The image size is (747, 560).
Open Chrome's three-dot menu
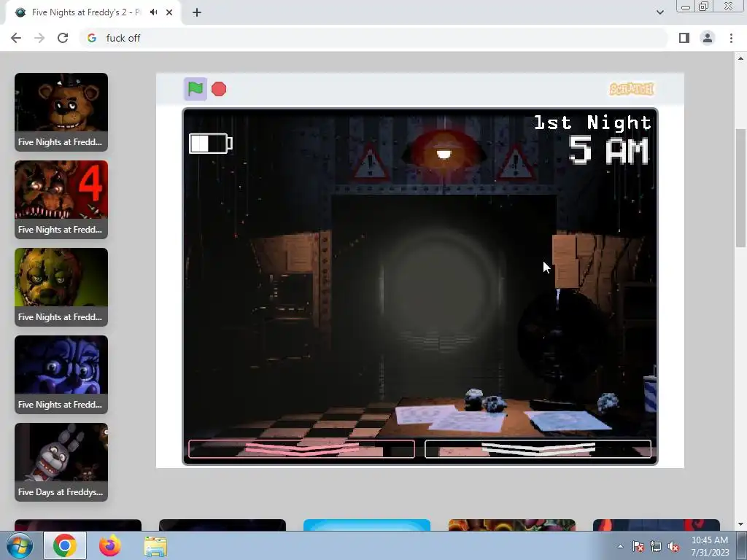[x=731, y=38]
